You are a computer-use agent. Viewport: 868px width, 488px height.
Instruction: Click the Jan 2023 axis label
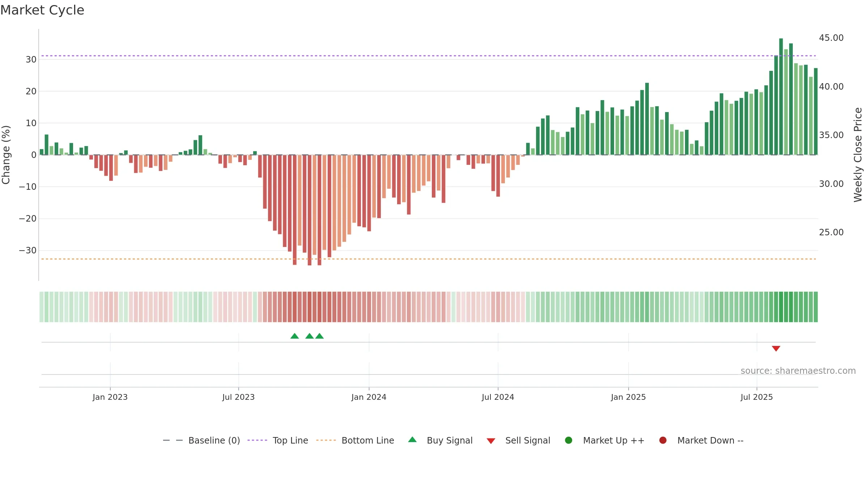[110, 397]
